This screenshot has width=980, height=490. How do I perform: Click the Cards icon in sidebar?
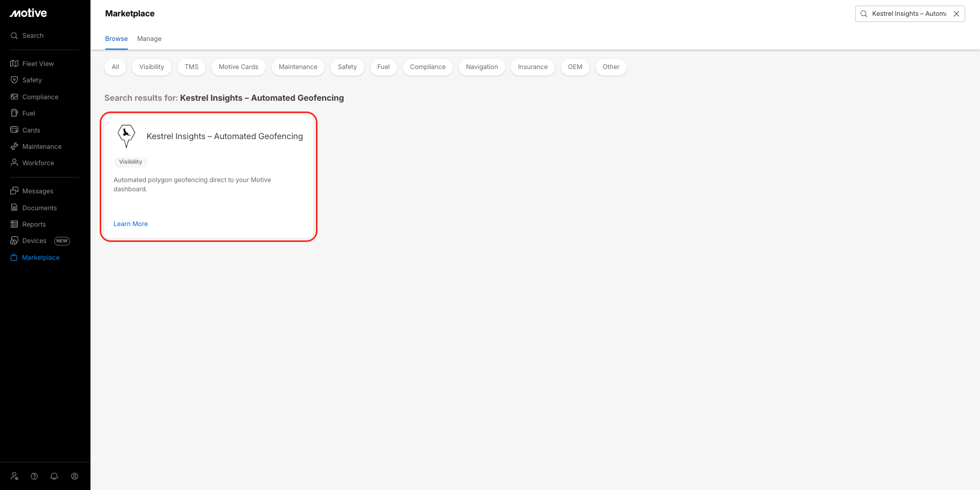coord(14,130)
